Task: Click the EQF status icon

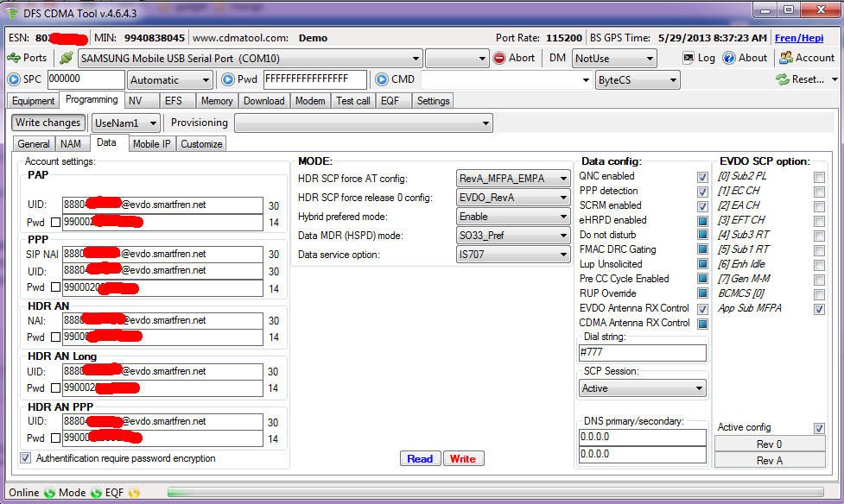Action: pos(134,493)
